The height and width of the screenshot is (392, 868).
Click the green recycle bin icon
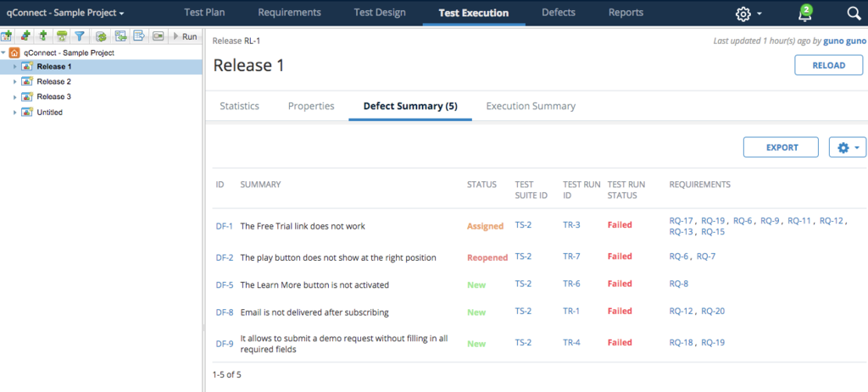point(61,36)
